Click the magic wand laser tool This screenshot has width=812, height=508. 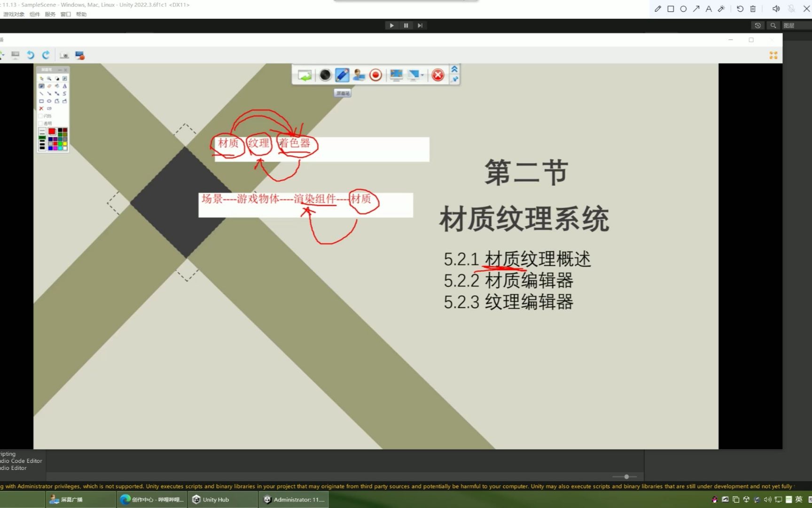(x=721, y=8)
